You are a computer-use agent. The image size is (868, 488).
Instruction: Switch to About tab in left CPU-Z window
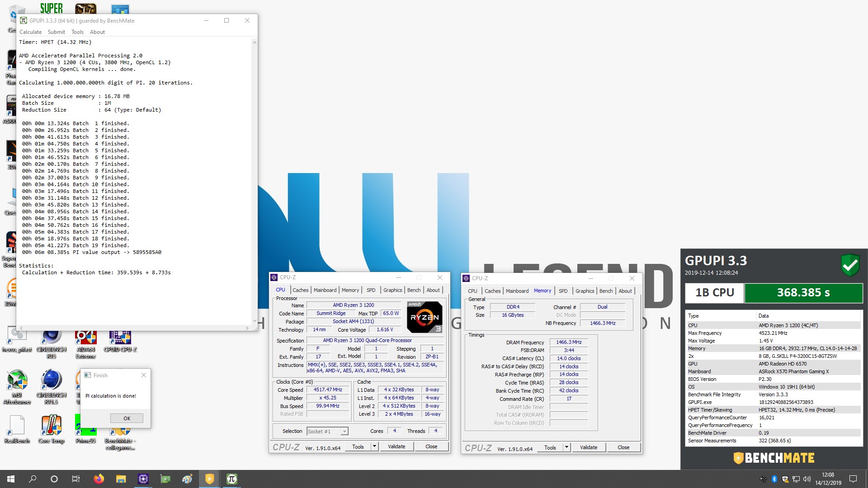pyautogui.click(x=433, y=290)
